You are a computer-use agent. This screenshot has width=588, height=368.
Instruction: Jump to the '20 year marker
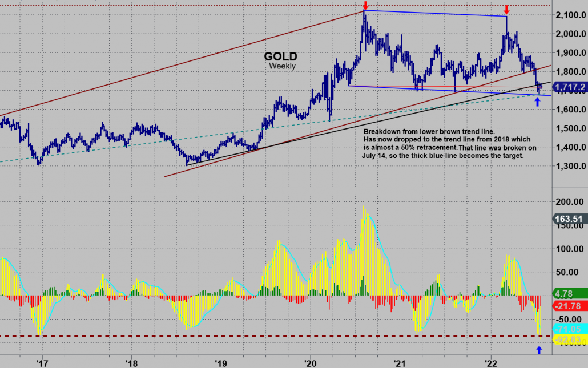[310, 362]
